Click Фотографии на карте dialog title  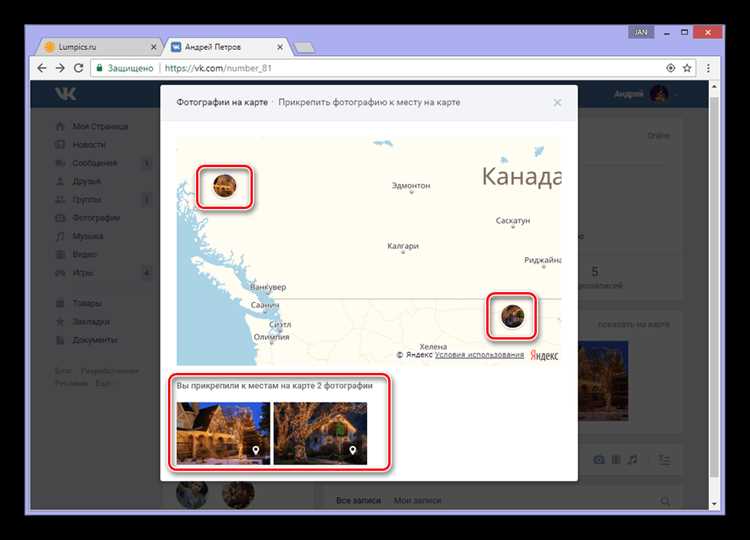click(222, 102)
